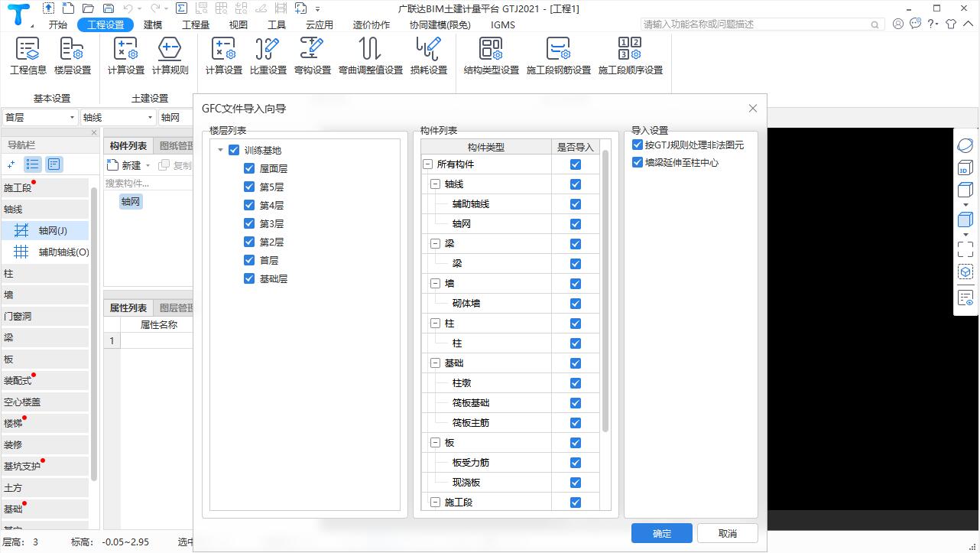980x553 pixels.
Task: Select 辅助轴线(O) in navigation bar
Action: pyautogui.click(x=46, y=252)
